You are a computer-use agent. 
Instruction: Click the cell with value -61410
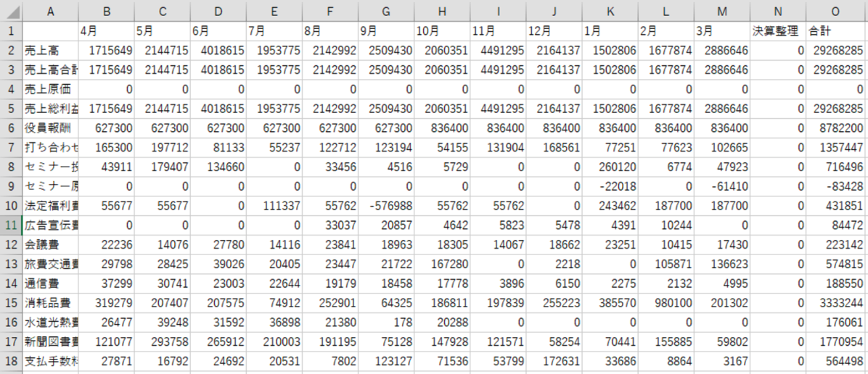(x=722, y=186)
